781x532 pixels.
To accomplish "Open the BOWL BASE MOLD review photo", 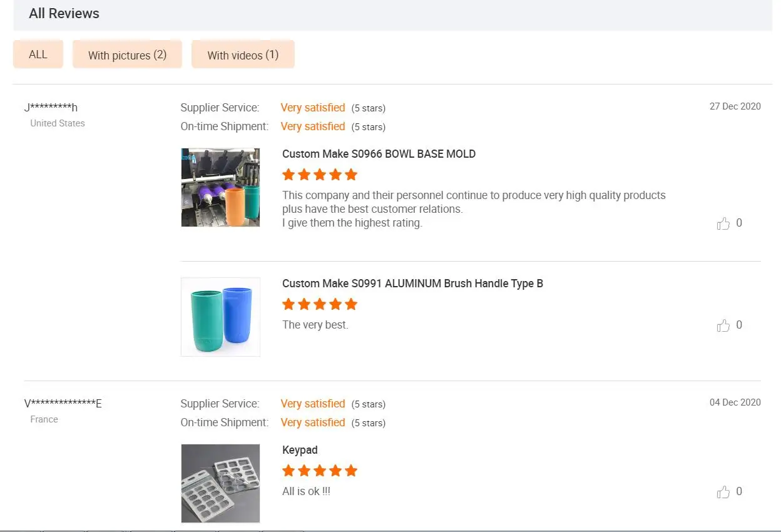I will pyautogui.click(x=220, y=187).
